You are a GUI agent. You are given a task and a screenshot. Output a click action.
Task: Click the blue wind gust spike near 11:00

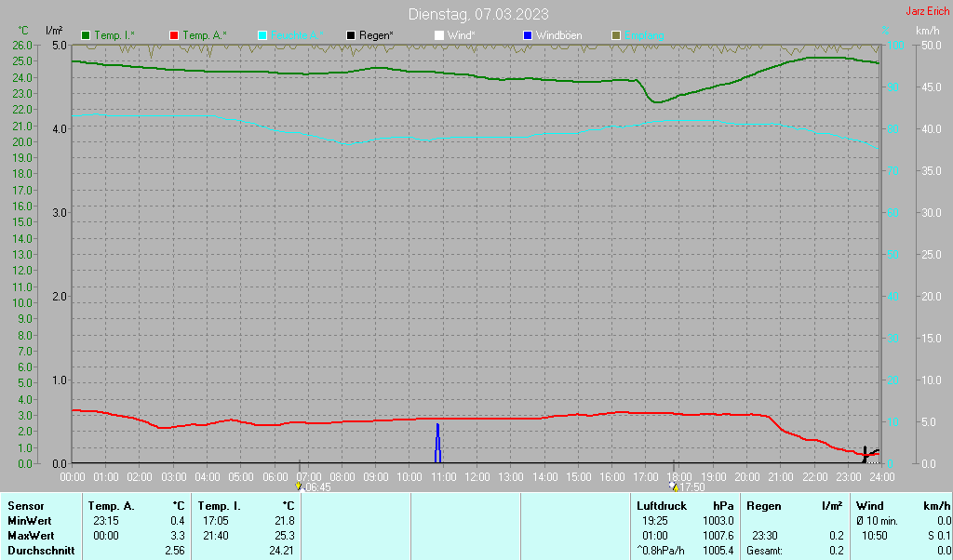[437, 444]
